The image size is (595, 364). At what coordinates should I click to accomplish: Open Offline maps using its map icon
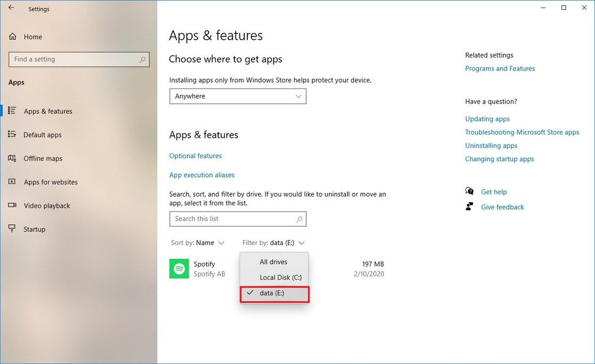click(12, 158)
